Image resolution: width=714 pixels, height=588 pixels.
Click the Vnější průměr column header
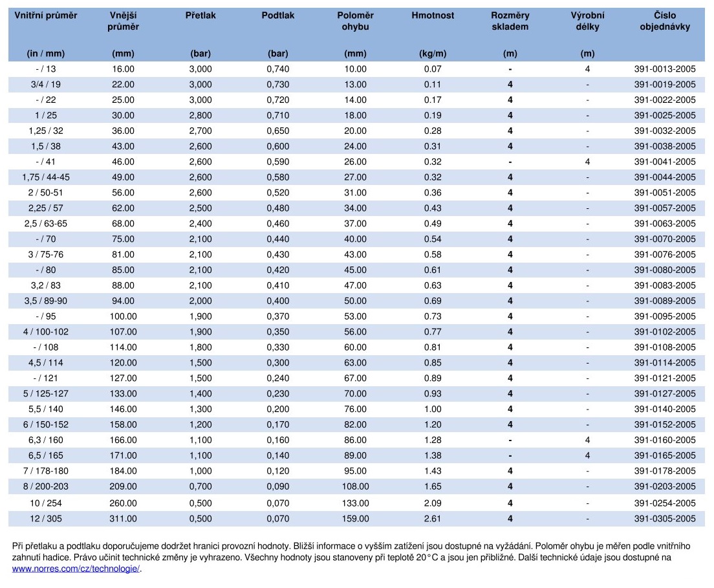[123, 21]
